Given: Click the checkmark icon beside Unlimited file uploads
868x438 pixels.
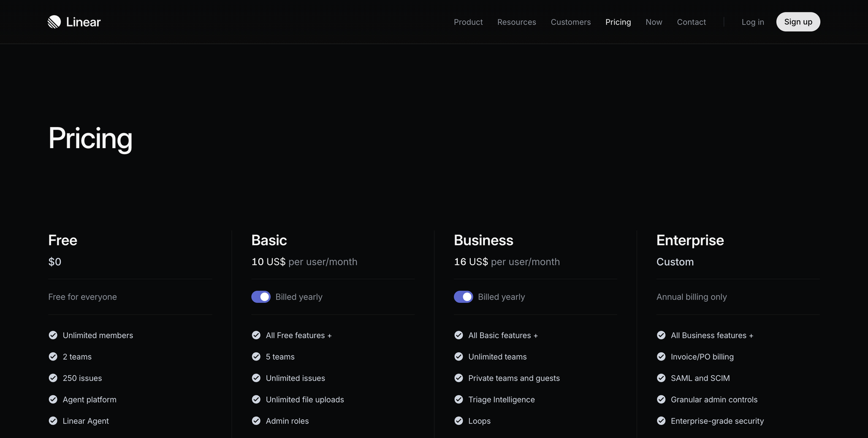Looking at the screenshot, I should (256, 399).
